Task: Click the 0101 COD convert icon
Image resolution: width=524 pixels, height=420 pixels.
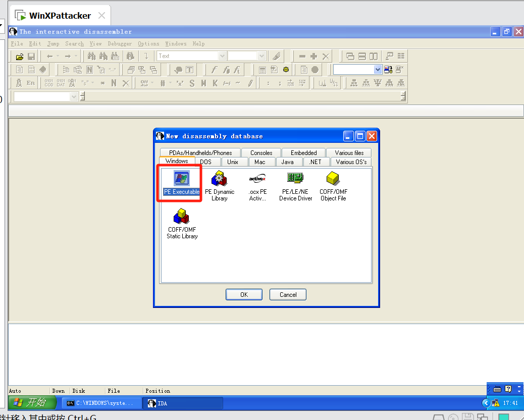Action: 49,83
